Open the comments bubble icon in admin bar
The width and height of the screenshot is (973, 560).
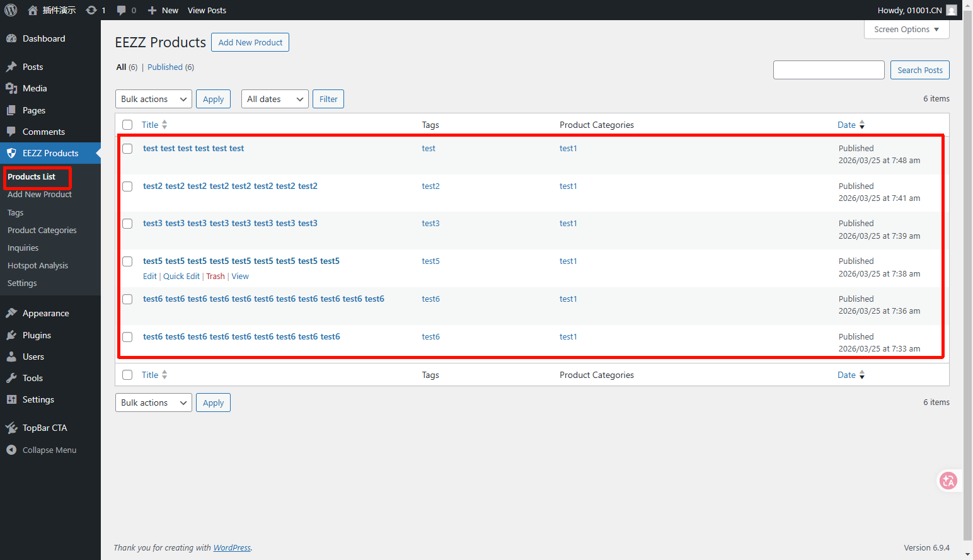click(x=122, y=10)
